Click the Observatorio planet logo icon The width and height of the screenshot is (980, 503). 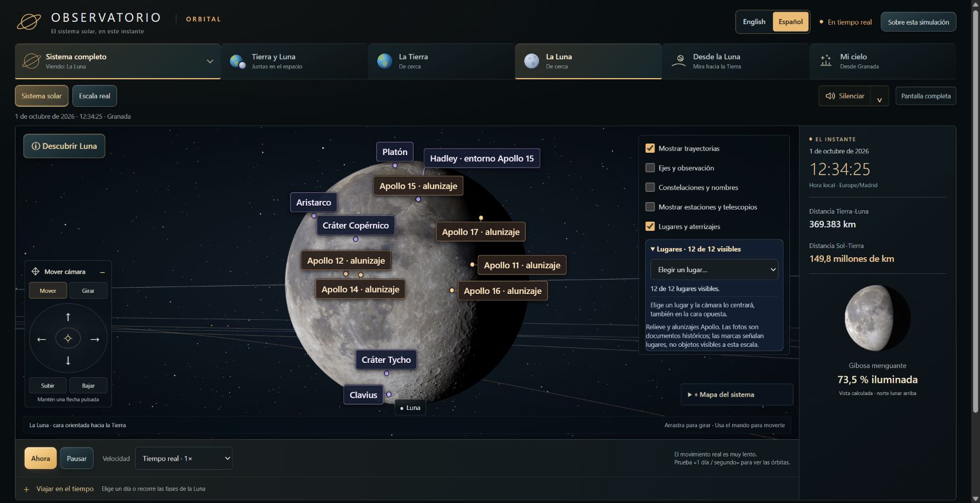point(29,22)
